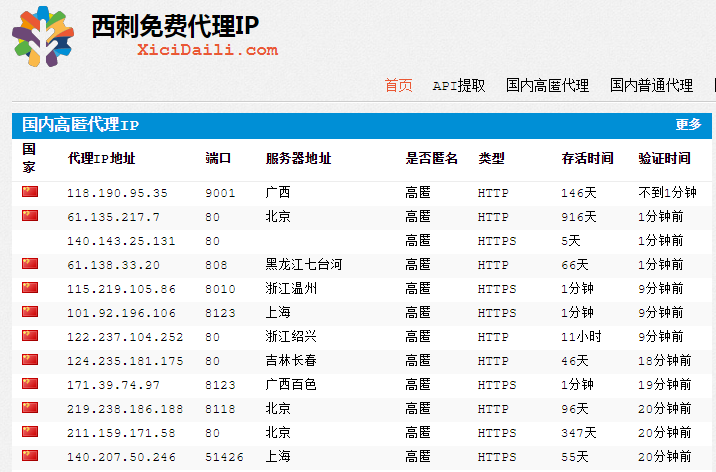Viewport: 716px width, 472px height.
Task: Click the 国家 column header
Action: tap(29, 158)
